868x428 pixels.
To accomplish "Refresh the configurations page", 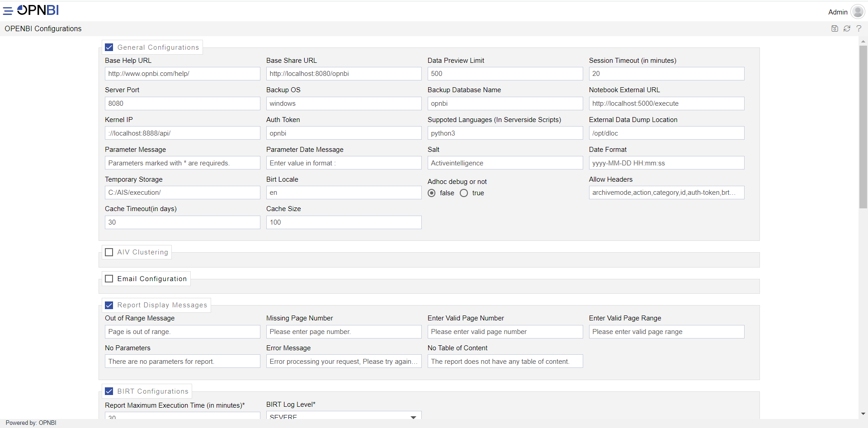I will [847, 28].
